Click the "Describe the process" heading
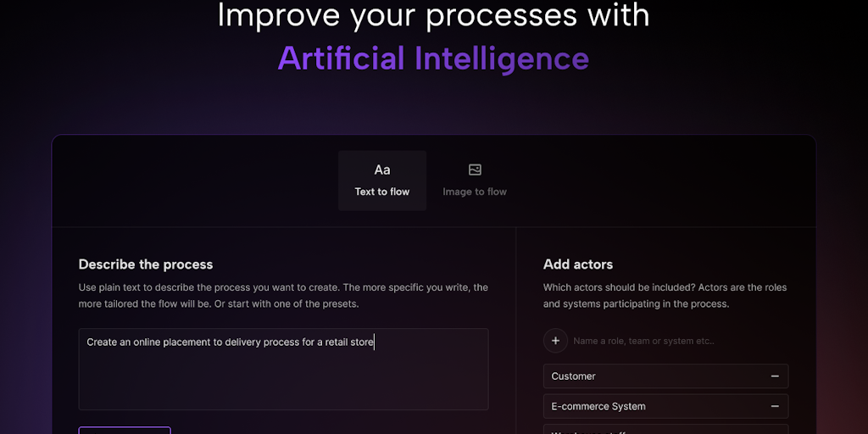Image resolution: width=868 pixels, height=434 pixels. [146, 264]
